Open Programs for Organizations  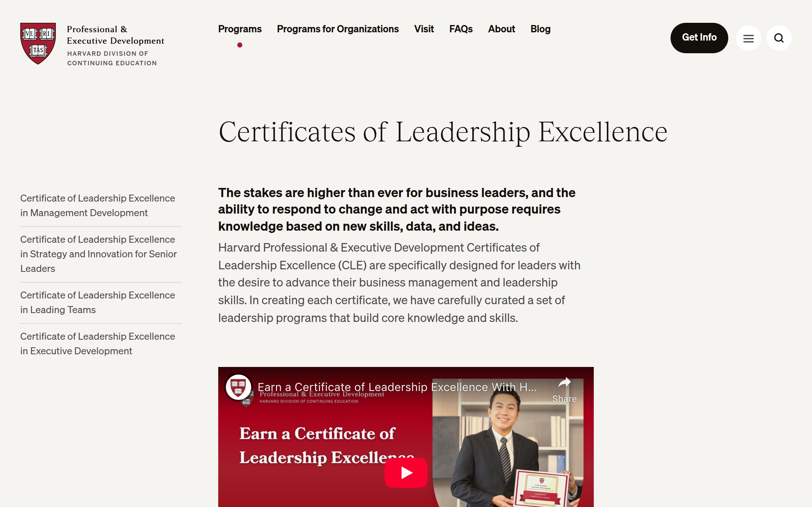(x=337, y=29)
